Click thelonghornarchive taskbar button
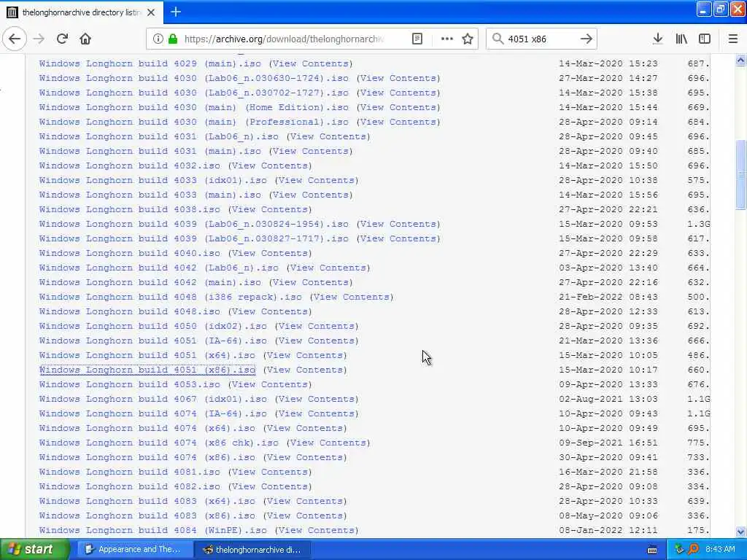This screenshot has height=560, width=747. (x=253, y=550)
